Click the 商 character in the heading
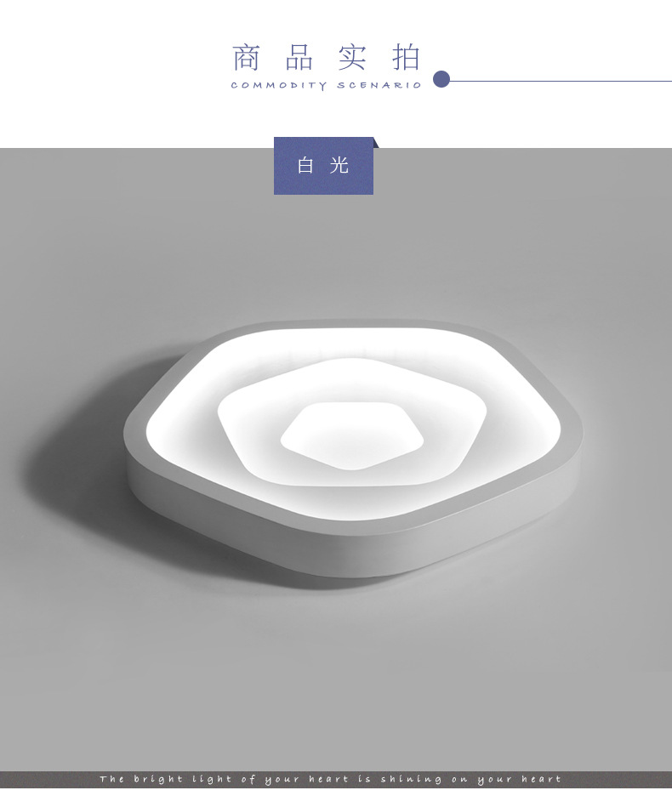This screenshot has height=796, width=672. tap(247, 57)
